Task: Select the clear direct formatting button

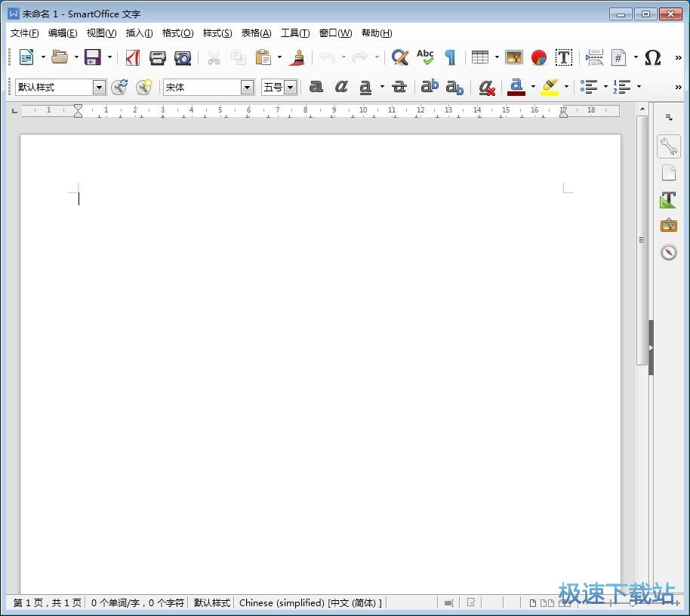Action: (486, 87)
